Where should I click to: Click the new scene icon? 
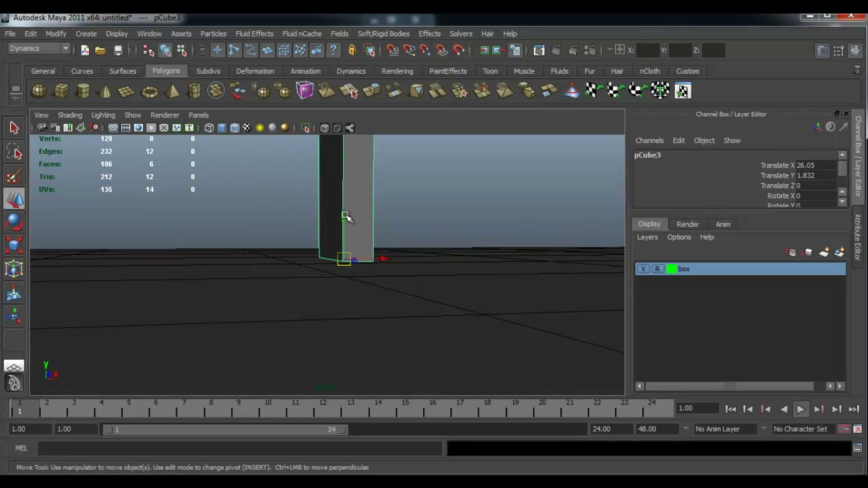tap(85, 50)
